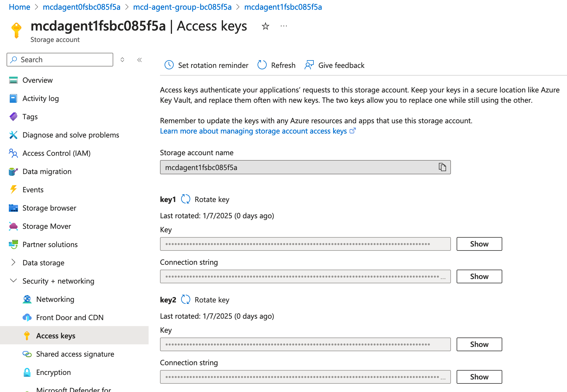Expand the Data storage section
This screenshot has width=567, height=392.
(13, 262)
